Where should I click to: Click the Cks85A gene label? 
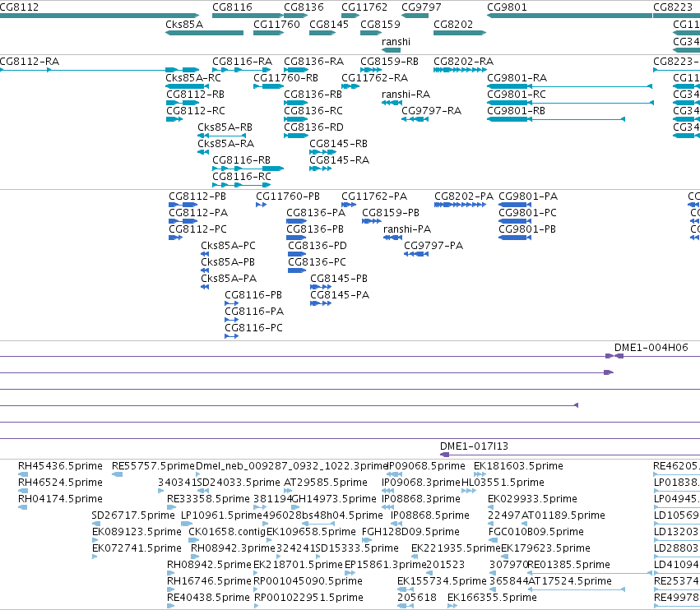coord(184,24)
